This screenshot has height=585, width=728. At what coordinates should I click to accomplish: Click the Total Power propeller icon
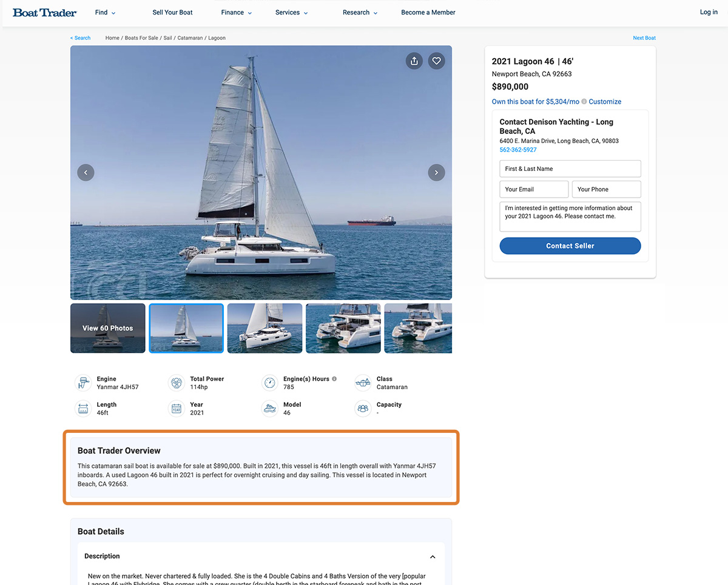pos(176,383)
